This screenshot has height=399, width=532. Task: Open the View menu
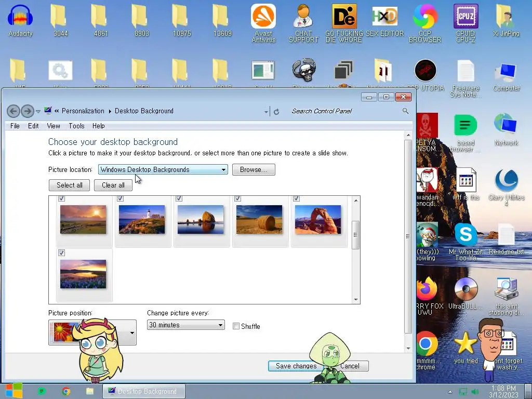pos(54,126)
